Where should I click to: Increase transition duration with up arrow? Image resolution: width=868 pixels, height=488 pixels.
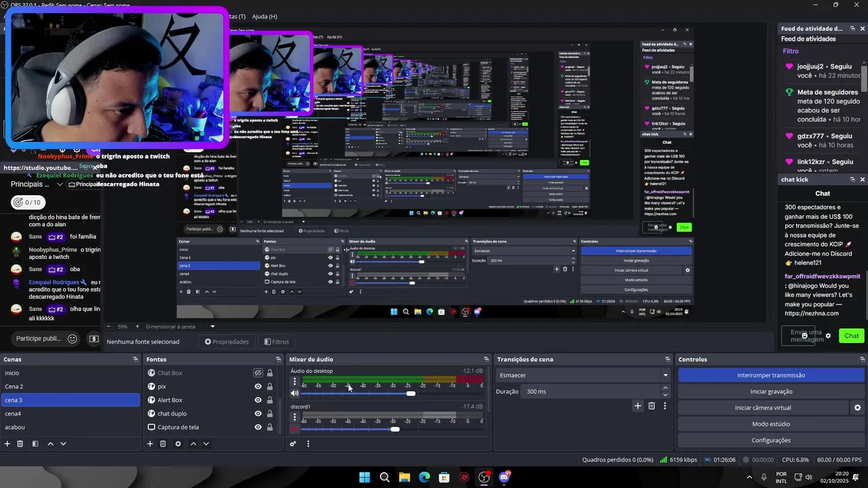click(665, 388)
